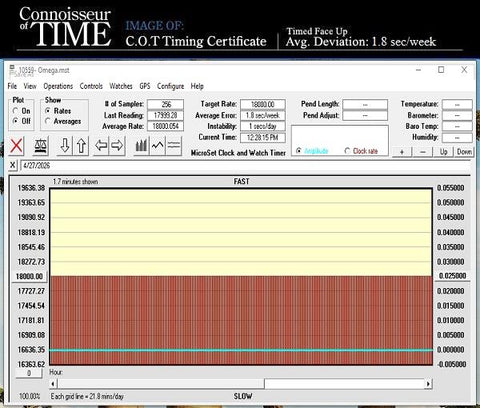Click the horizontal scrollbar thumb under the graph
This screenshot has width=480, height=408.
tap(161, 384)
